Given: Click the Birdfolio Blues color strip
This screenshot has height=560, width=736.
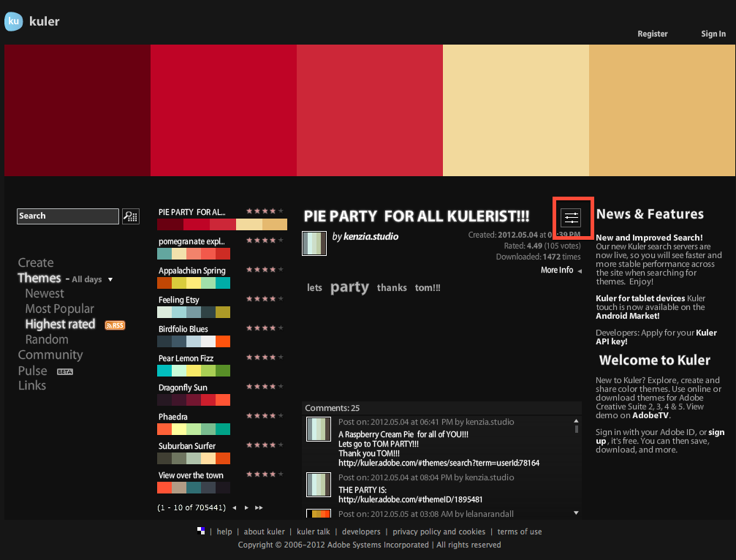Looking at the screenshot, I should click(194, 341).
